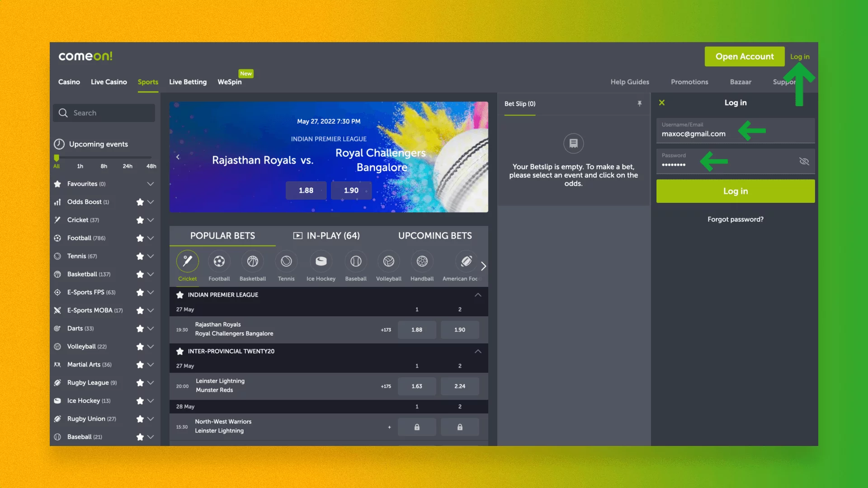Go to Live Betting section

point(188,82)
